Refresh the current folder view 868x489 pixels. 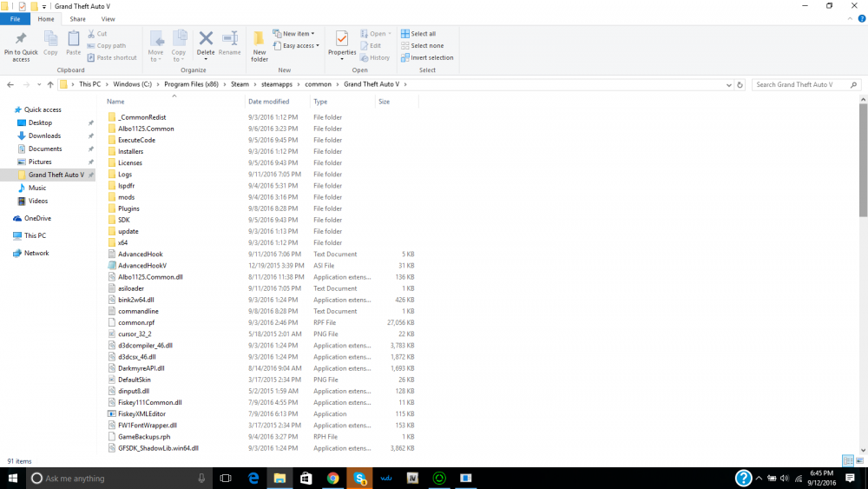pyautogui.click(x=740, y=85)
